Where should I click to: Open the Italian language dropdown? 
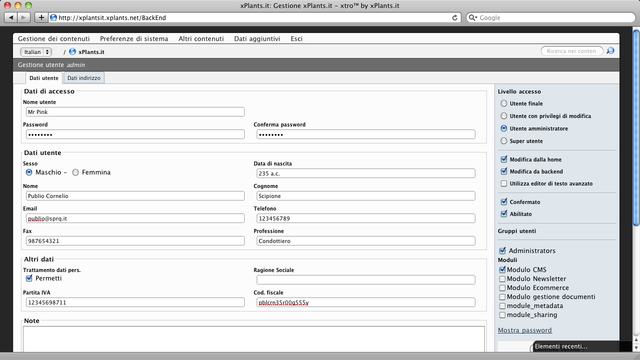[x=36, y=52]
